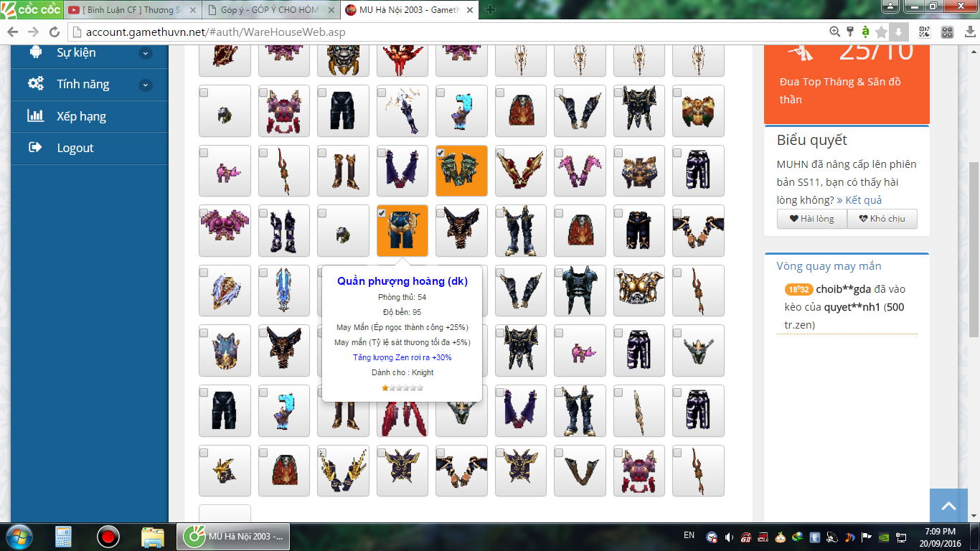
Task: Click the red record button in taskbar
Action: [x=108, y=537]
